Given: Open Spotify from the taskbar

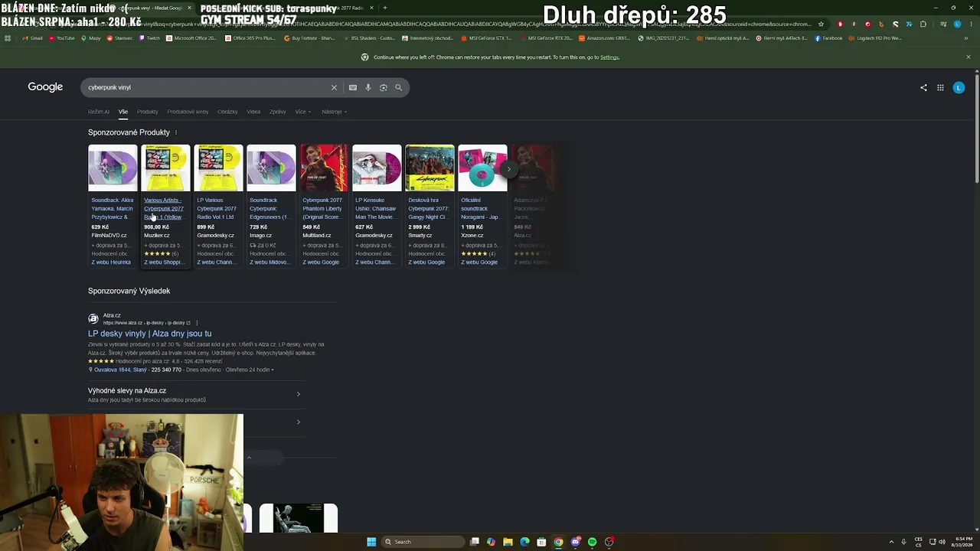Looking at the screenshot, I should [592, 542].
